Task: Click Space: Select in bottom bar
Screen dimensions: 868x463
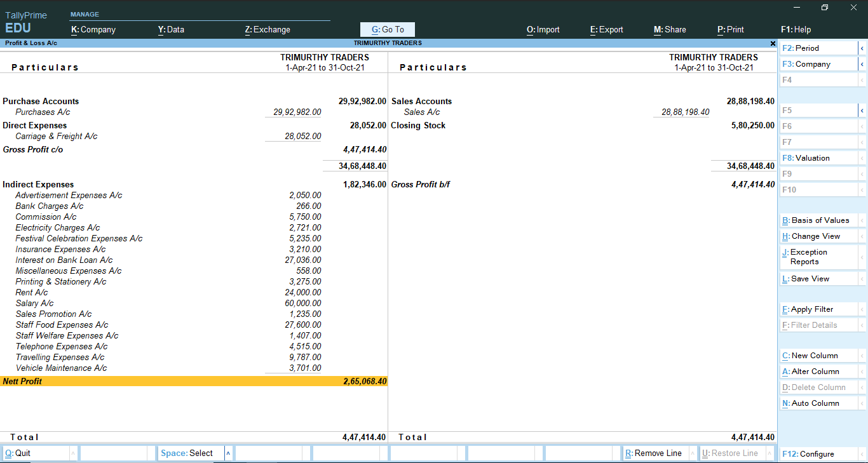Action: [190, 453]
